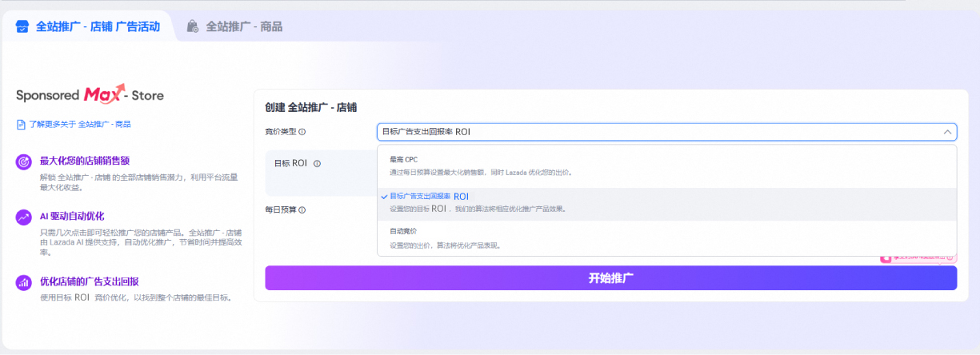The height and width of the screenshot is (355, 980).
Task: Click the 最大化您的店铺销售额 heading
Action: [x=84, y=160]
